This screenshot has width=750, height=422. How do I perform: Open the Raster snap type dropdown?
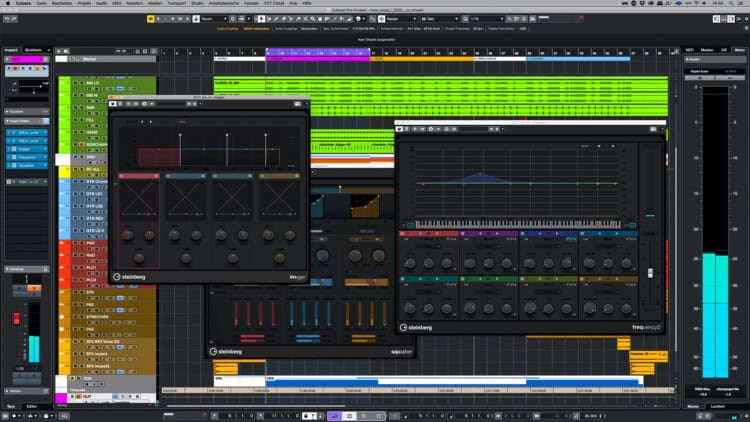point(401,19)
